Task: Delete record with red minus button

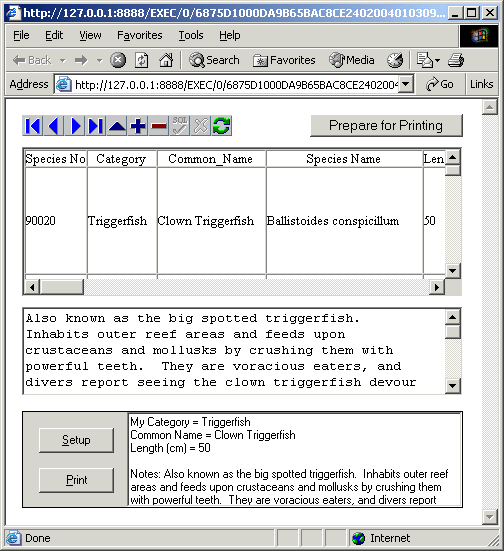Action: 159,126
